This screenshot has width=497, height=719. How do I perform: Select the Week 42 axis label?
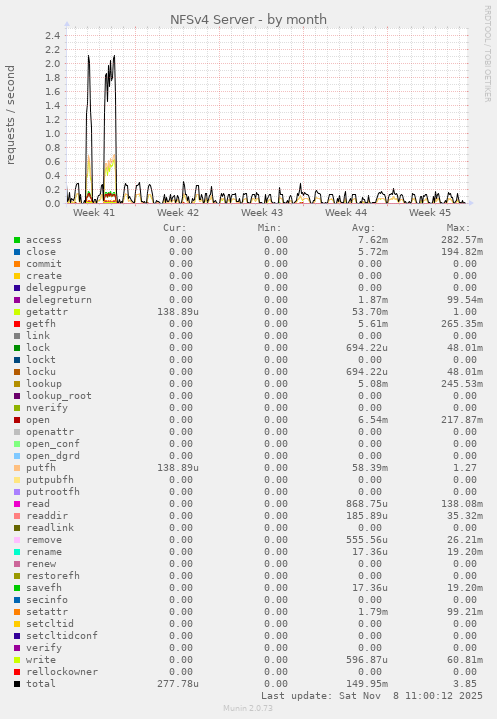pos(178,213)
